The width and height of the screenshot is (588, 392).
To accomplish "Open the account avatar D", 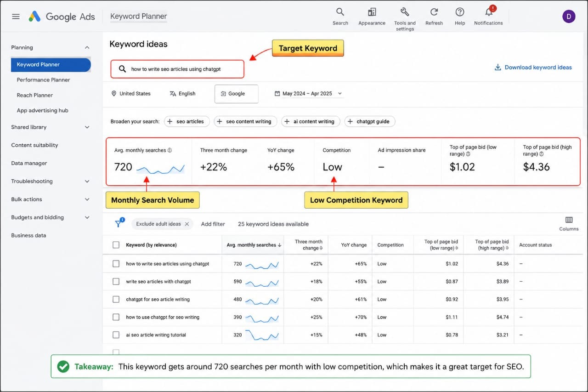I will click(569, 17).
